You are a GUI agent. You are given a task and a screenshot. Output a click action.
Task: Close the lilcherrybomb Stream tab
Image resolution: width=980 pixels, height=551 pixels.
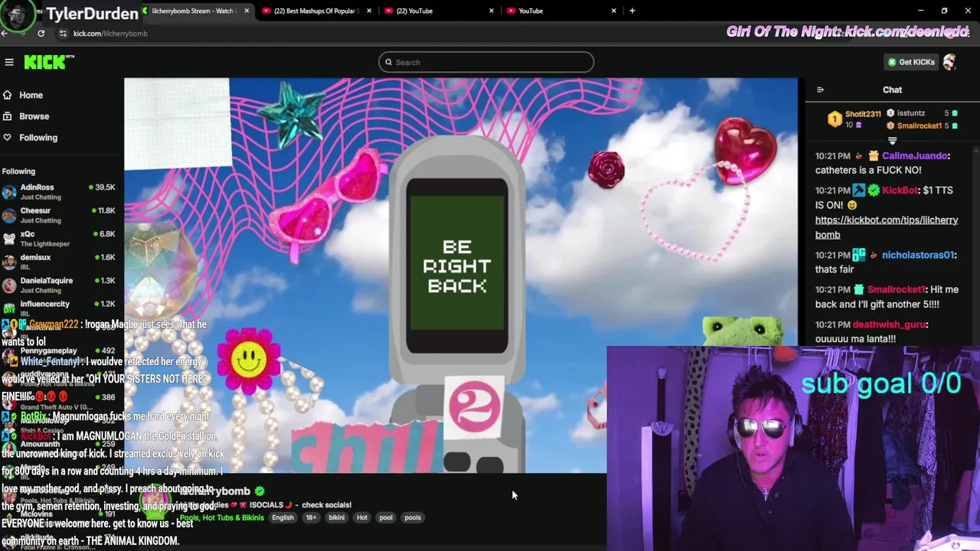[x=247, y=11]
